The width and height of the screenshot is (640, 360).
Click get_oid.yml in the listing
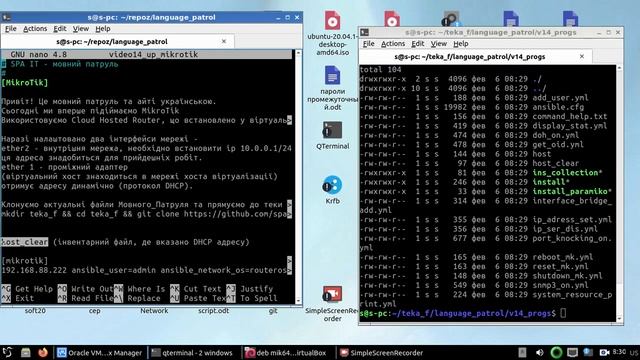point(558,145)
